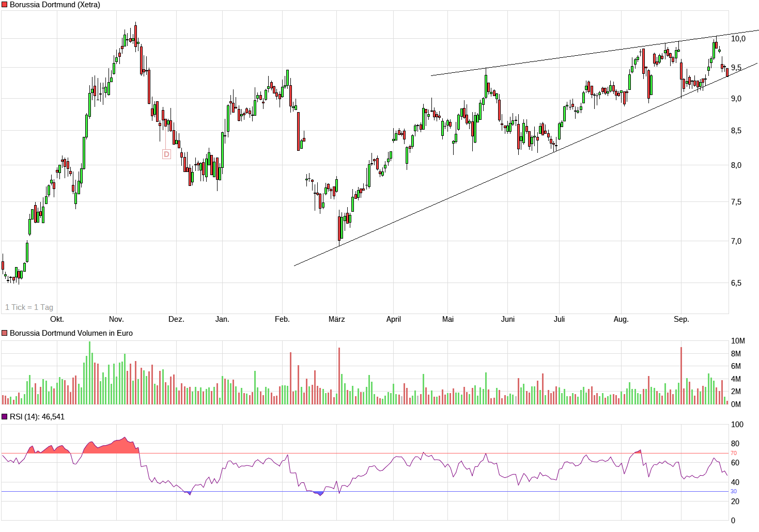Click the 'Juli' month label
The width and height of the screenshot is (759, 532).
559,319
